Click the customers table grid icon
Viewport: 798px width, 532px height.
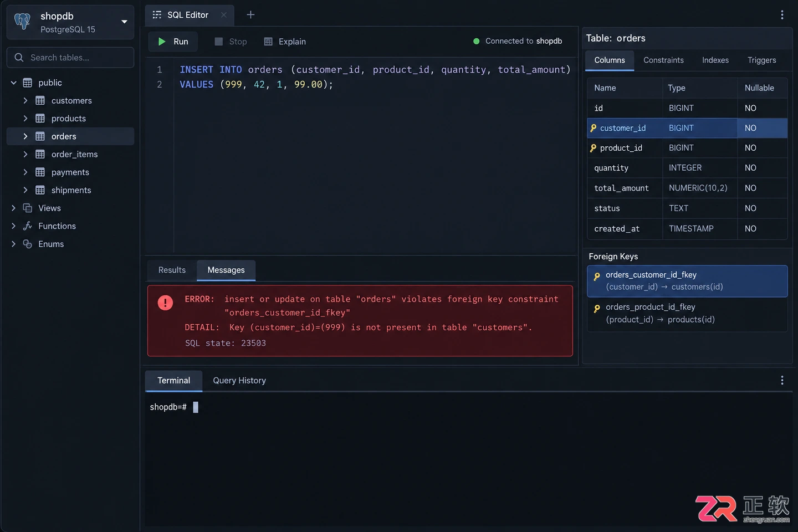tap(40, 100)
